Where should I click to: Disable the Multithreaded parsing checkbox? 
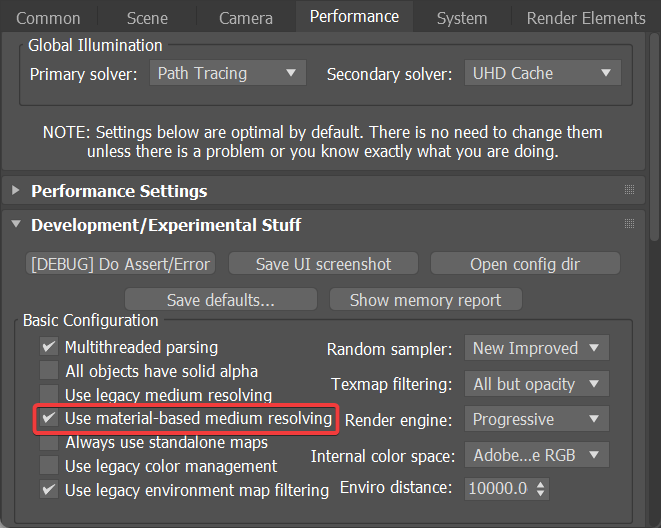[x=48, y=347]
